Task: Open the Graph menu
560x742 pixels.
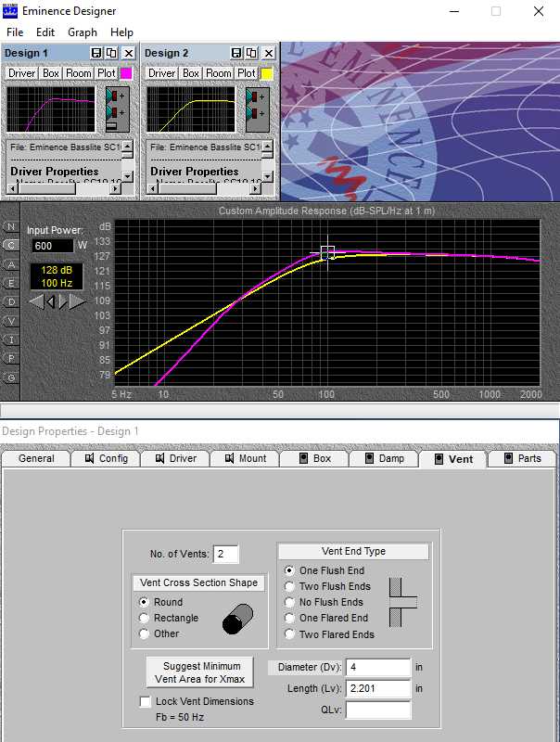Action: point(83,32)
